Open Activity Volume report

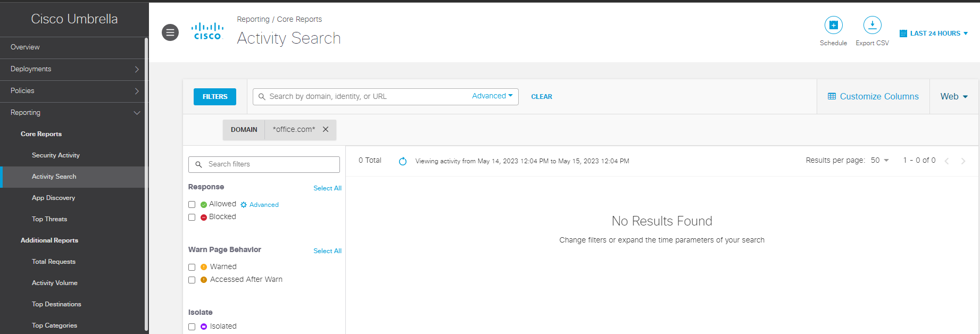tap(55, 283)
